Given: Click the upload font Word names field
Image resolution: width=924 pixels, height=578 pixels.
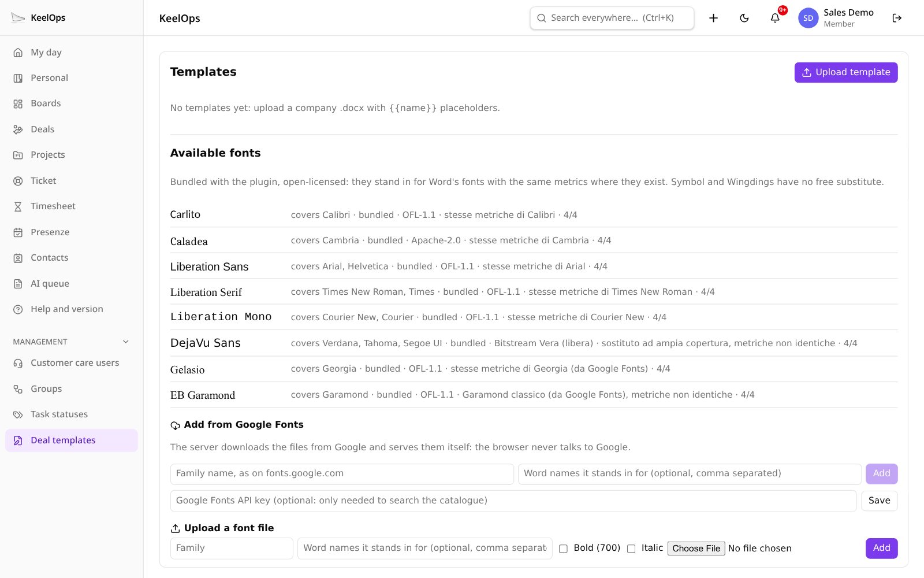Looking at the screenshot, I should (x=424, y=549).
